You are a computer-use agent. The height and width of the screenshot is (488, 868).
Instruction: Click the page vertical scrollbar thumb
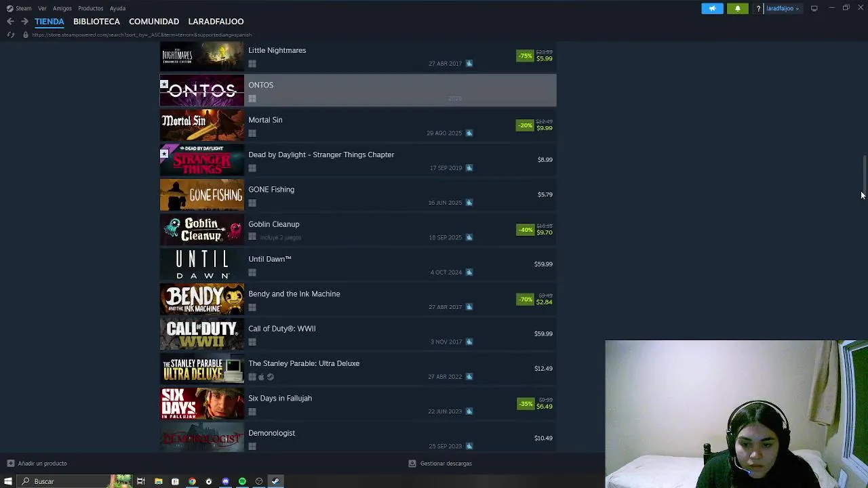coord(864,174)
